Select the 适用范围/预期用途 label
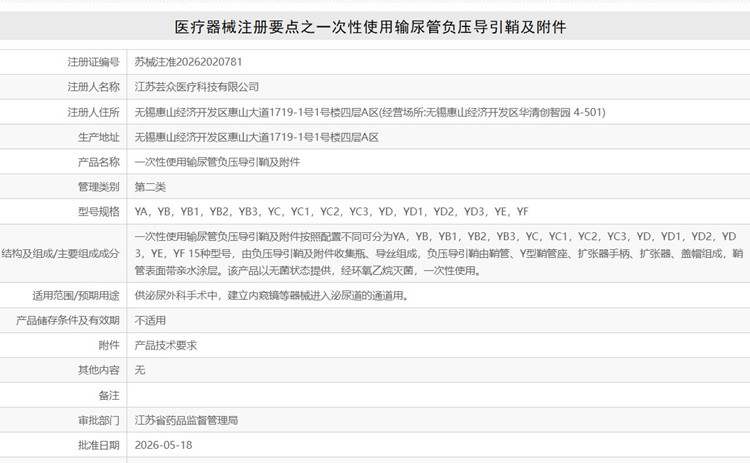 [76, 296]
